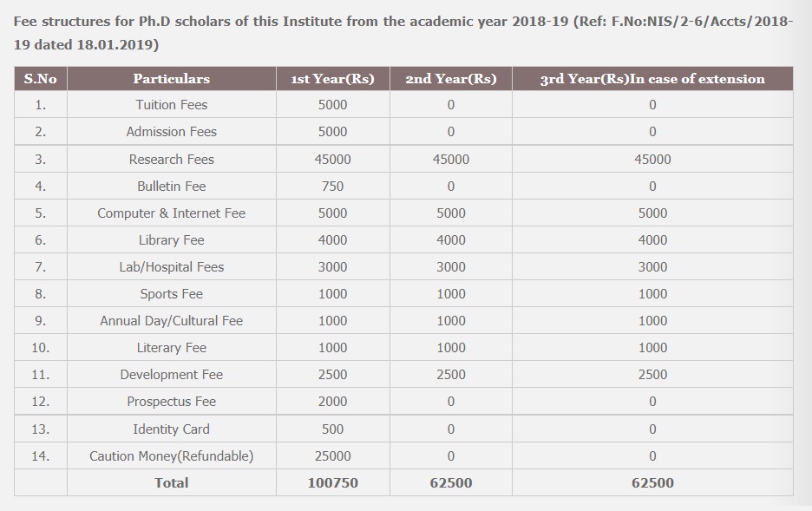Click the Identity Card cell
The height and width of the screenshot is (511, 812).
tap(172, 429)
